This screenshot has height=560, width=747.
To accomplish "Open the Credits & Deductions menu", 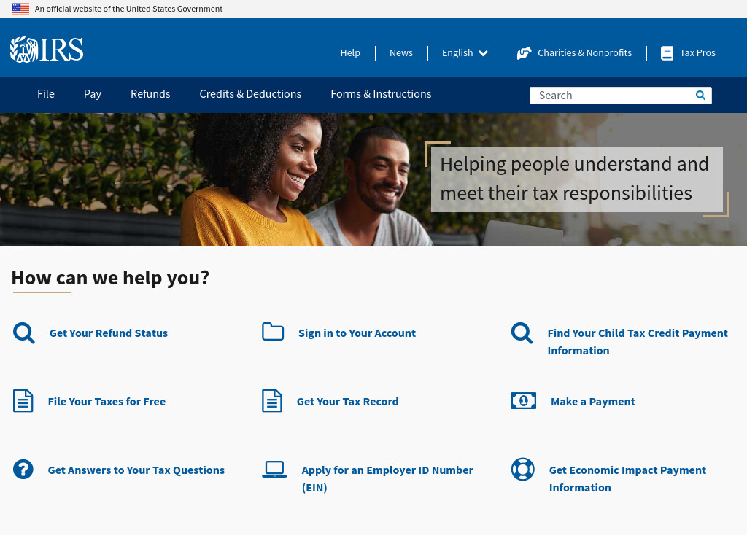I will point(251,94).
